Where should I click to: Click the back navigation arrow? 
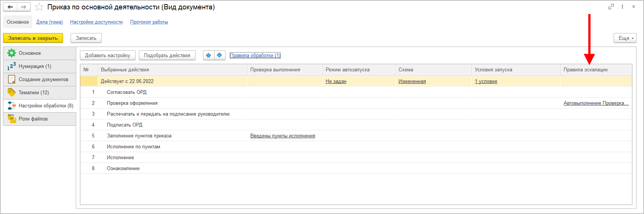pos(10,7)
